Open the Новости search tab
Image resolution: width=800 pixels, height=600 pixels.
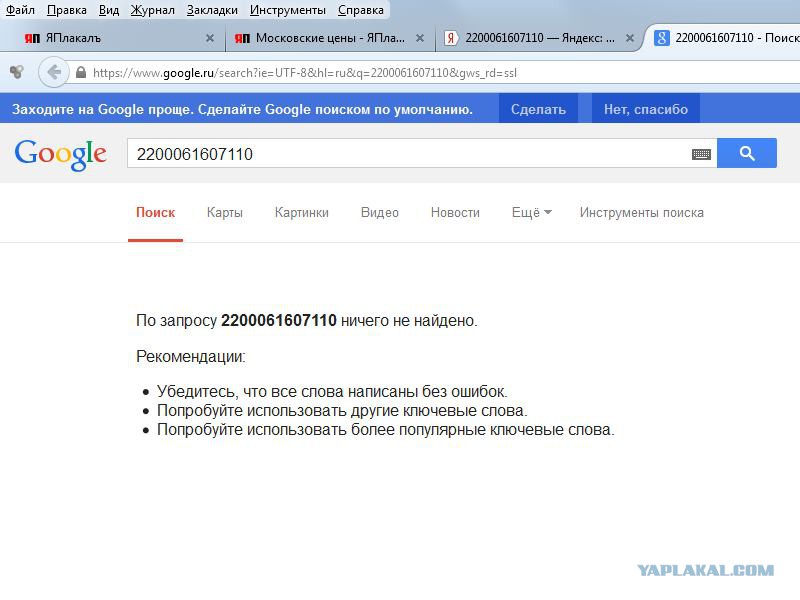[455, 213]
